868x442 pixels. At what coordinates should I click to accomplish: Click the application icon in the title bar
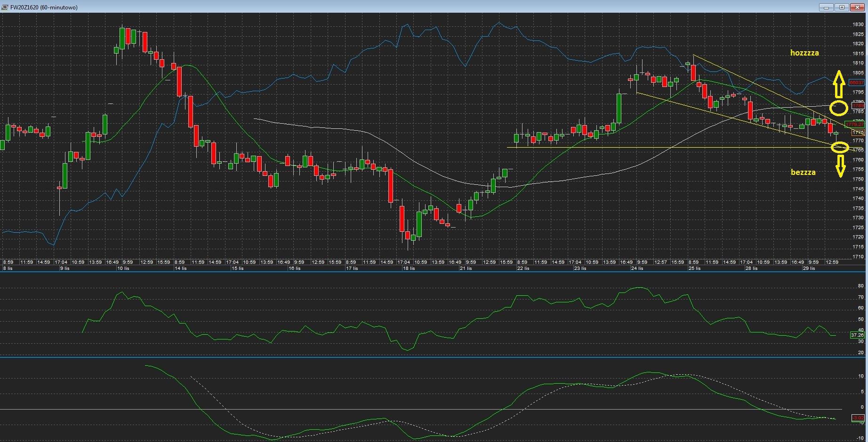click(x=5, y=7)
